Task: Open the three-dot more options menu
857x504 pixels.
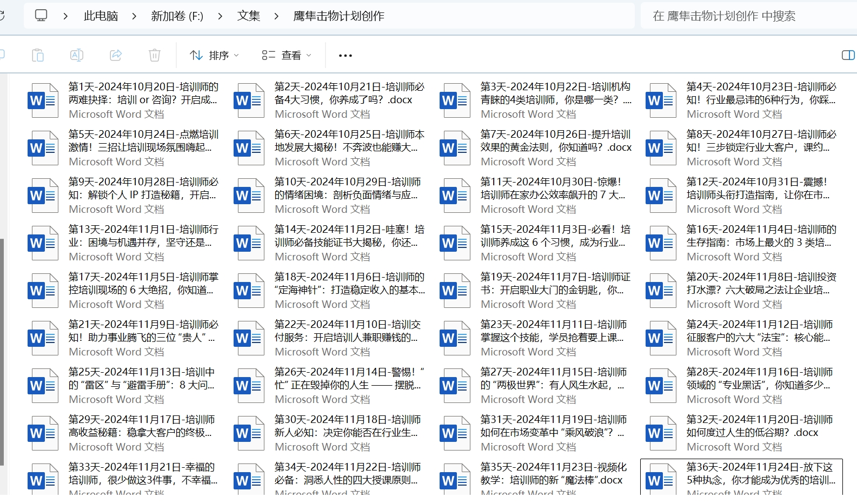Action: (345, 55)
